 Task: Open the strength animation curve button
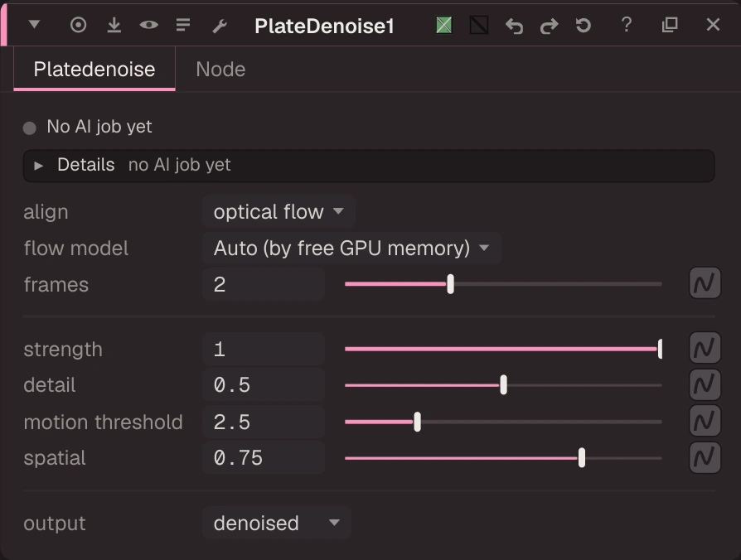pos(705,348)
